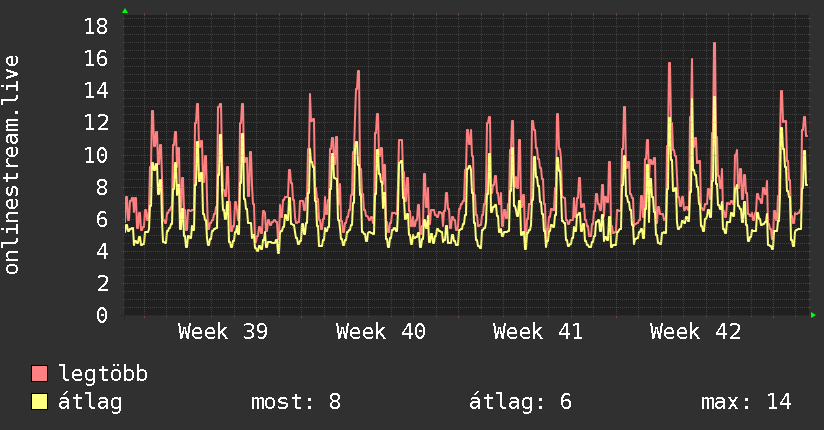Click the y-axis label 2
Screen dimensions: 824x430
click(x=102, y=283)
